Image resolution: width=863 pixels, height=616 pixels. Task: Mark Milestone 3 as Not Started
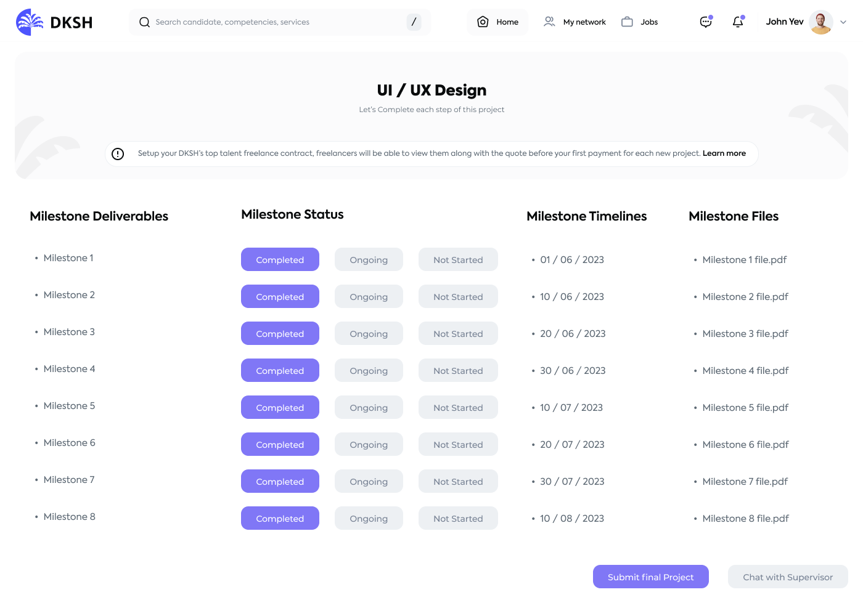458,333
